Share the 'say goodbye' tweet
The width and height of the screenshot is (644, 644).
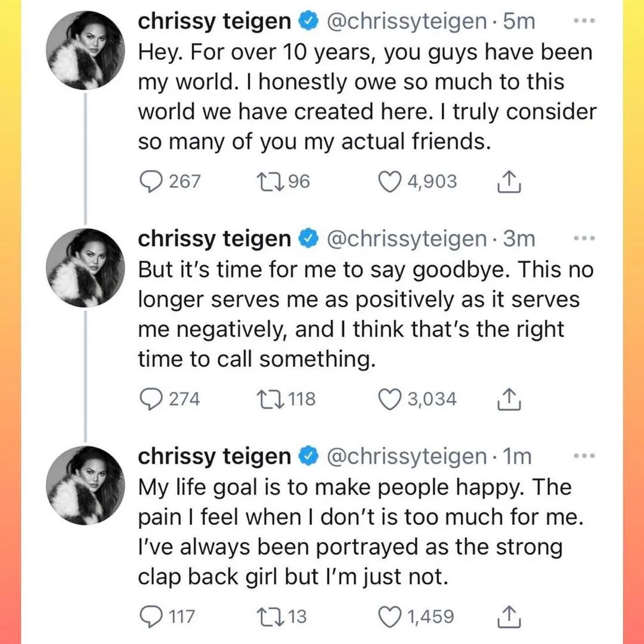pyautogui.click(x=509, y=399)
